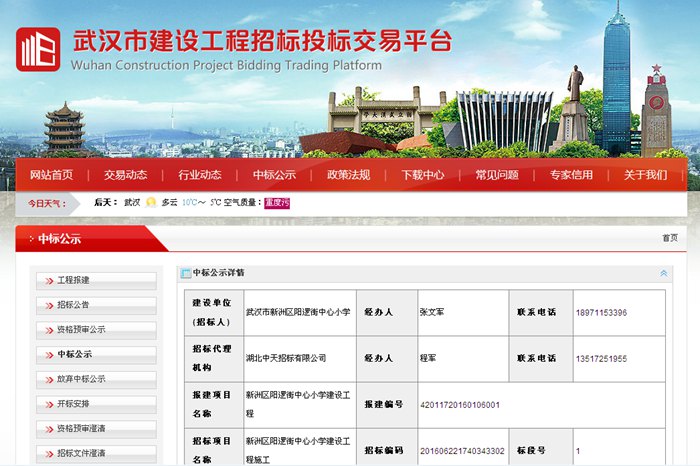Click phone number 18971153396
This screenshot has width=700, height=466.
coord(601,313)
